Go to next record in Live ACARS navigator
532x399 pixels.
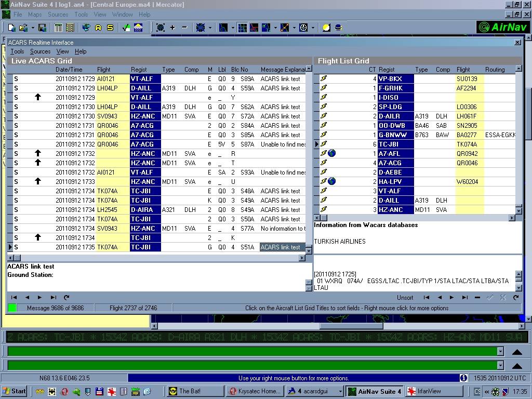tap(39, 298)
